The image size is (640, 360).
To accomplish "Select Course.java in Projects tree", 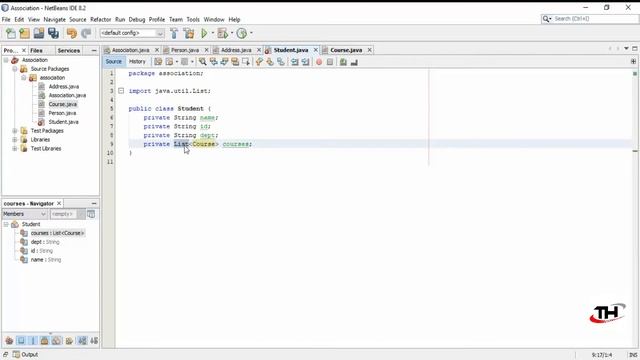I will tap(62, 104).
